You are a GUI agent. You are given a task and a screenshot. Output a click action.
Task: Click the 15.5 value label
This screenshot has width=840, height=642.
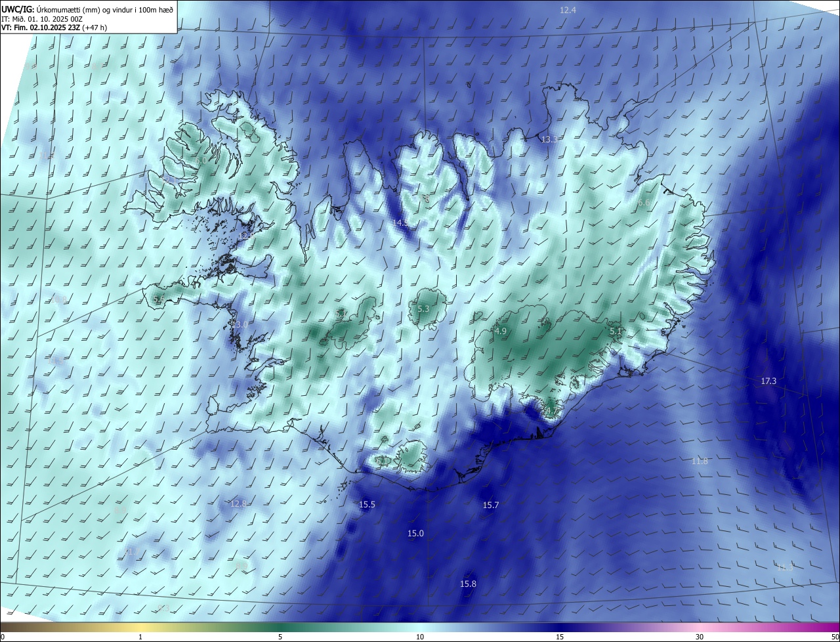tap(367, 504)
